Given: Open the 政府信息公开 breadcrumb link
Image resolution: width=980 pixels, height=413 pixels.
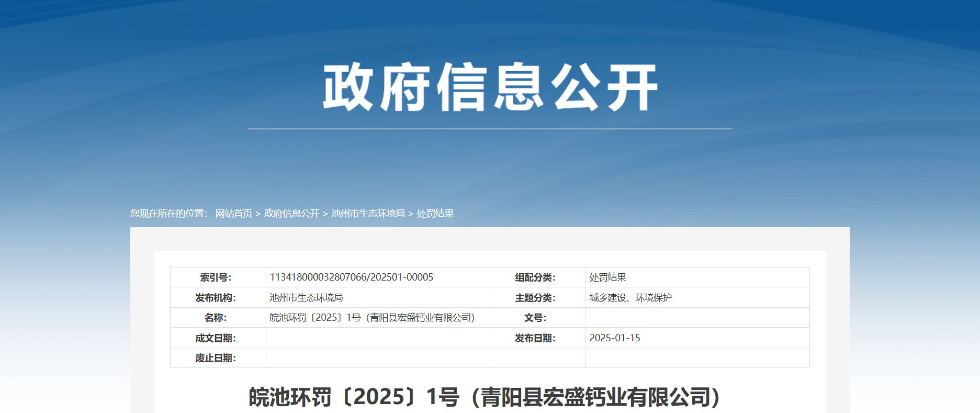Looking at the screenshot, I should (x=291, y=214).
